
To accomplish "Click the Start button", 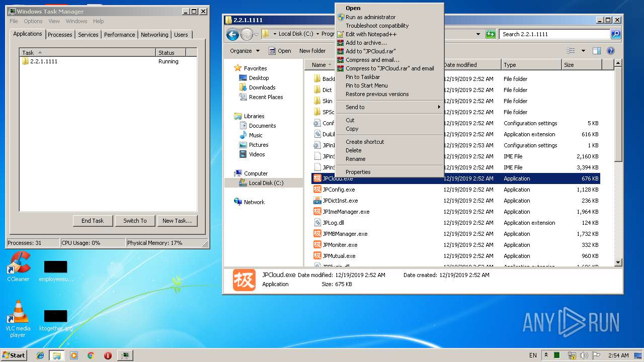I will [x=14, y=355].
